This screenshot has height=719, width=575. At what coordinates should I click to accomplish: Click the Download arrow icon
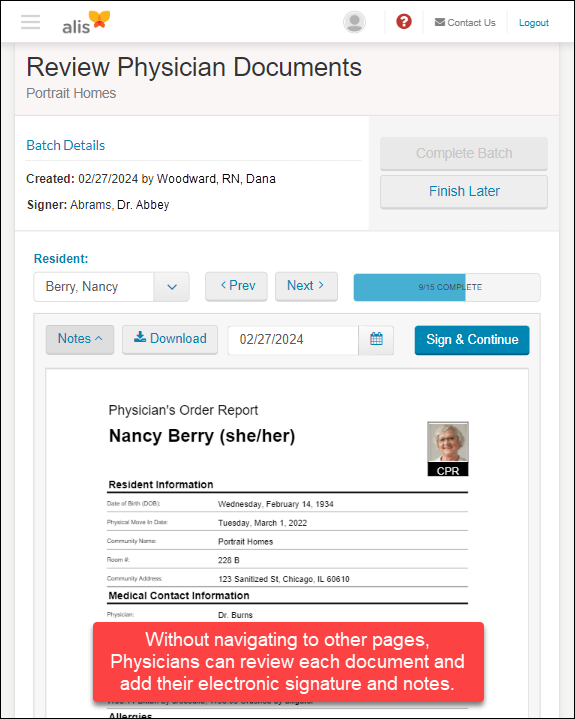tap(140, 337)
